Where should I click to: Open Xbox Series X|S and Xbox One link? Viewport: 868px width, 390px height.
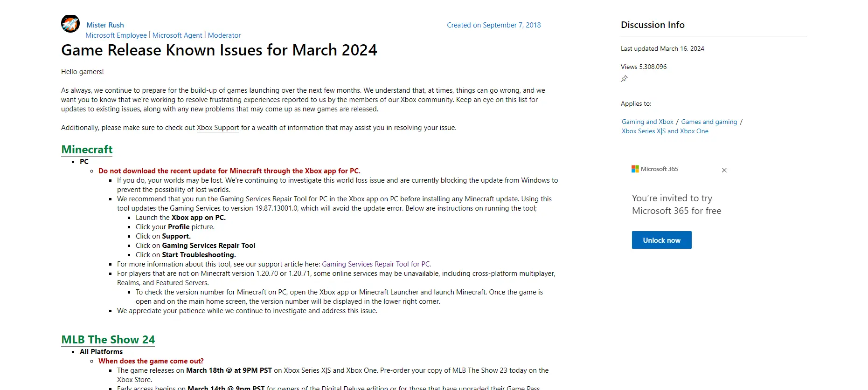click(x=665, y=131)
